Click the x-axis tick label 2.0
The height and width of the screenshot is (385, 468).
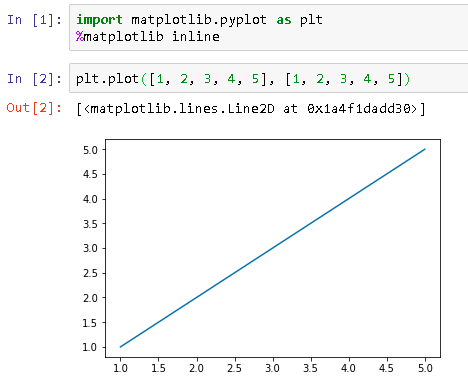(196, 368)
